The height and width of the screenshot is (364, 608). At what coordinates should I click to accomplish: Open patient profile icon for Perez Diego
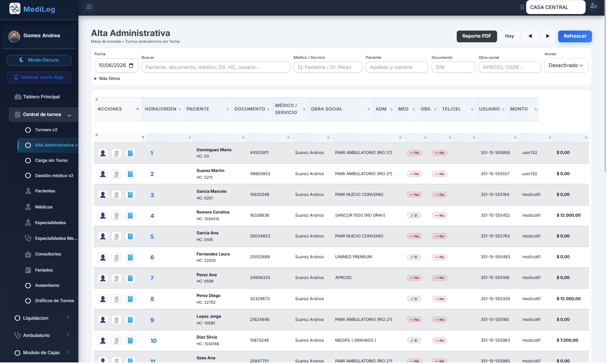pos(103,299)
